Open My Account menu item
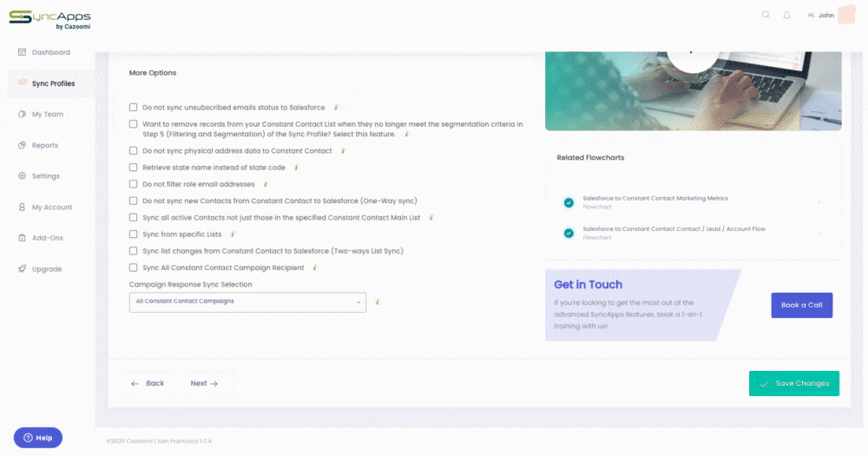868x456 pixels. tap(51, 208)
